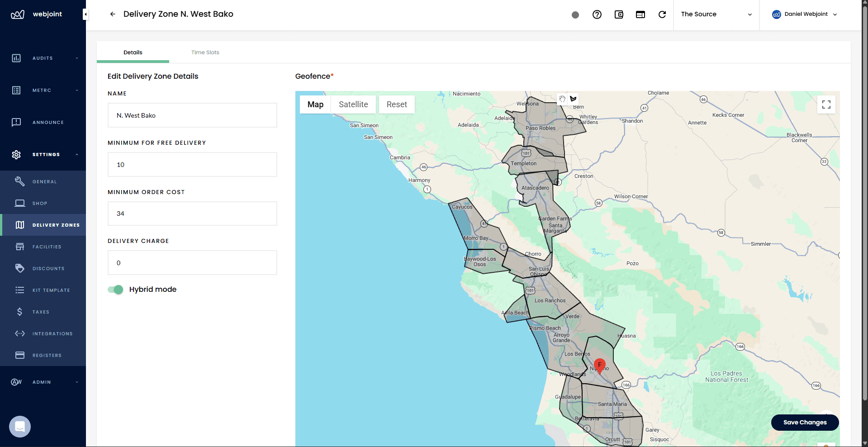Reset the geofence using the Reset button
The width and height of the screenshot is (868, 447).
(x=396, y=105)
